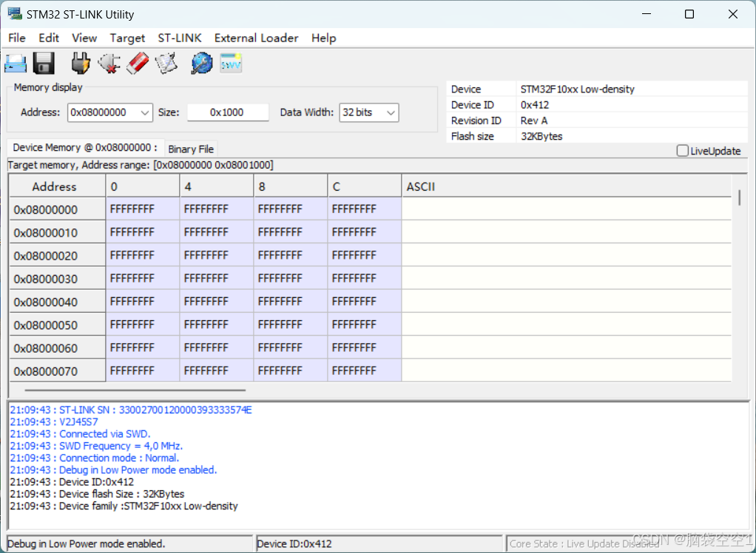Select address row 0x08000010
This screenshot has width=756, height=553.
point(58,233)
